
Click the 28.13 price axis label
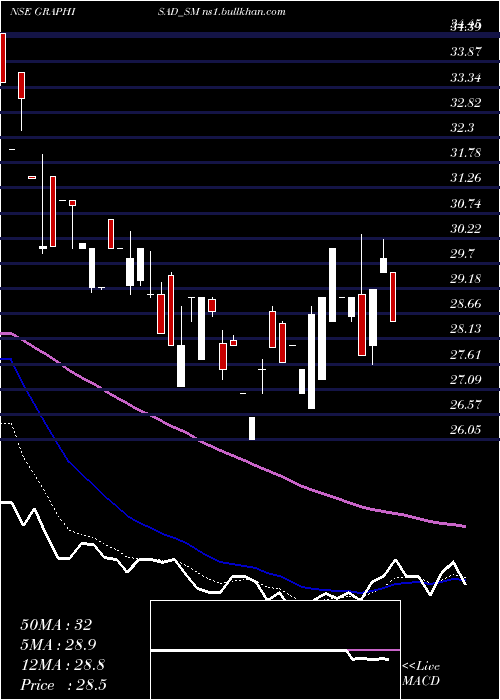pyautogui.click(x=466, y=329)
